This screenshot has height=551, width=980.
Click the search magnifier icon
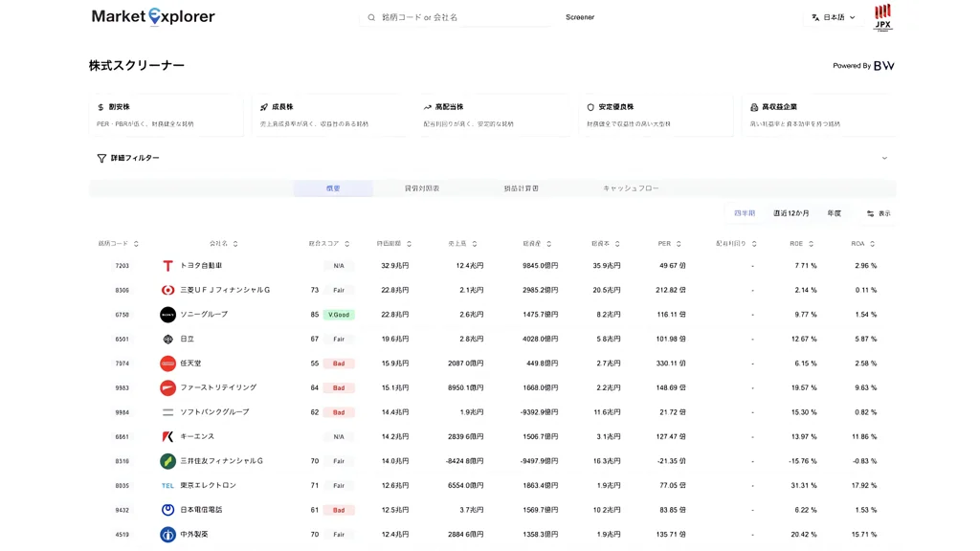[371, 17]
